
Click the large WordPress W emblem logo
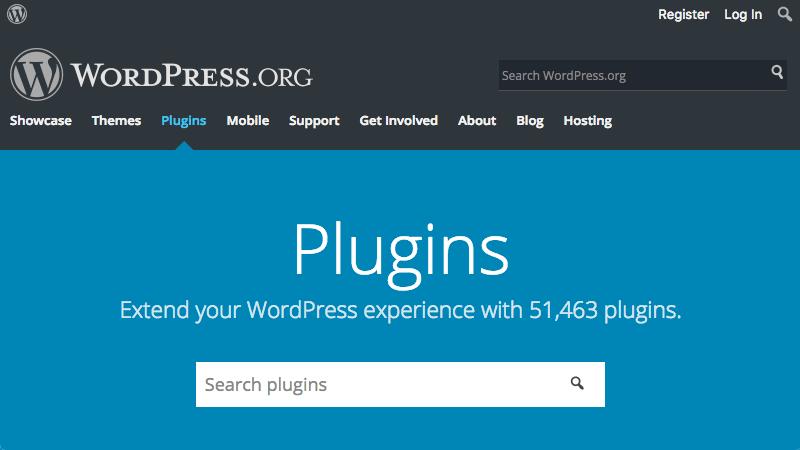(37, 75)
